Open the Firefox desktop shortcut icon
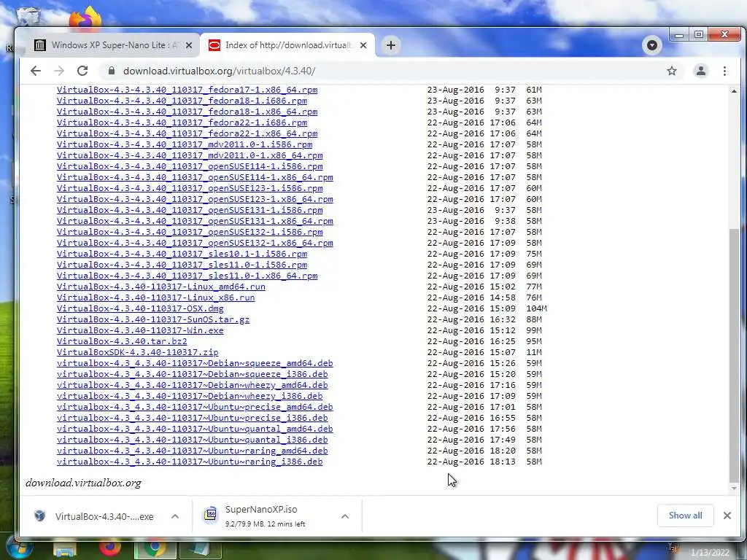 pos(86,17)
